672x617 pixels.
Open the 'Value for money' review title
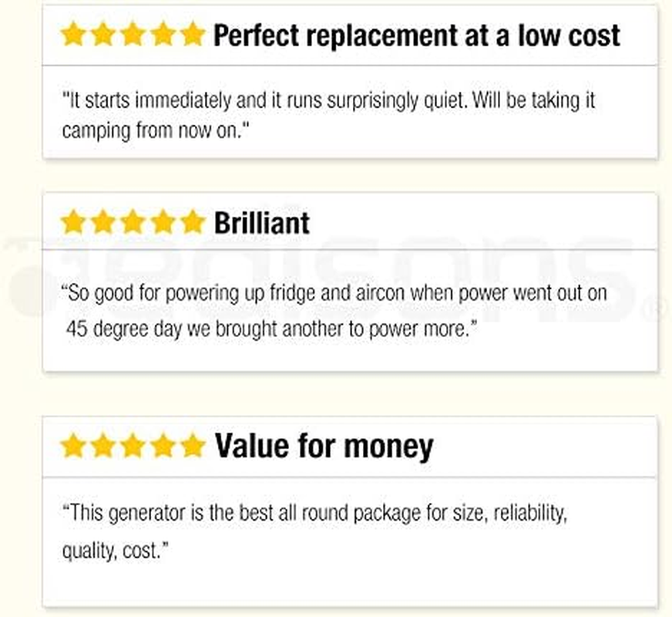[x=324, y=446]
